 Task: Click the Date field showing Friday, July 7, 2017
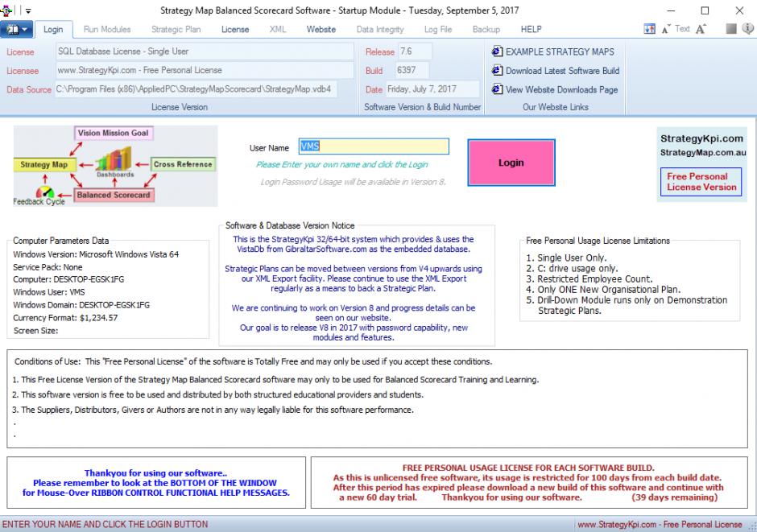pyautogui.click(x=432, y=89)
